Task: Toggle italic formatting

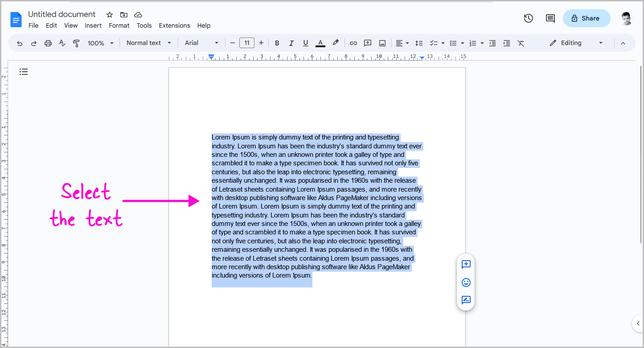Action: coord(291,43)
